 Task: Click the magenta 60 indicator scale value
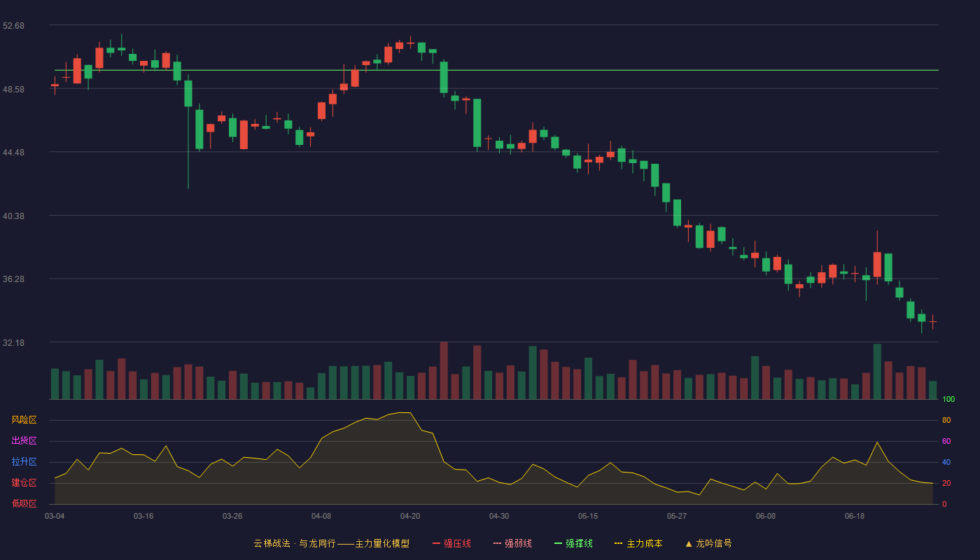click(946, 442)
